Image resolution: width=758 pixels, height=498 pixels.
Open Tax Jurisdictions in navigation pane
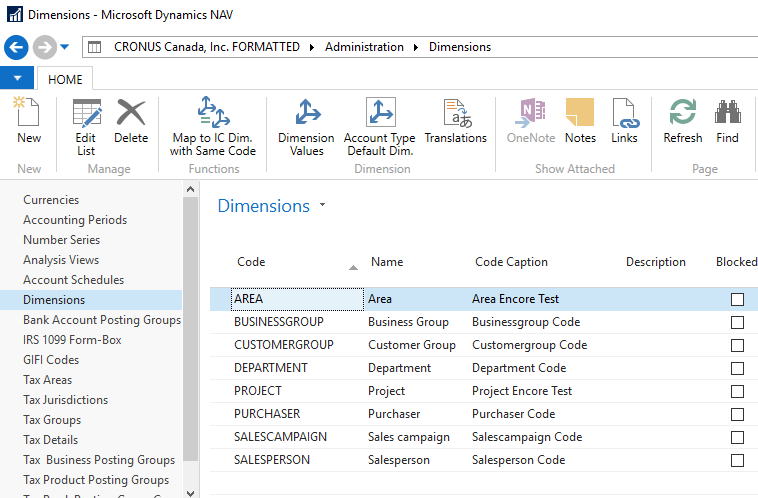65,400
